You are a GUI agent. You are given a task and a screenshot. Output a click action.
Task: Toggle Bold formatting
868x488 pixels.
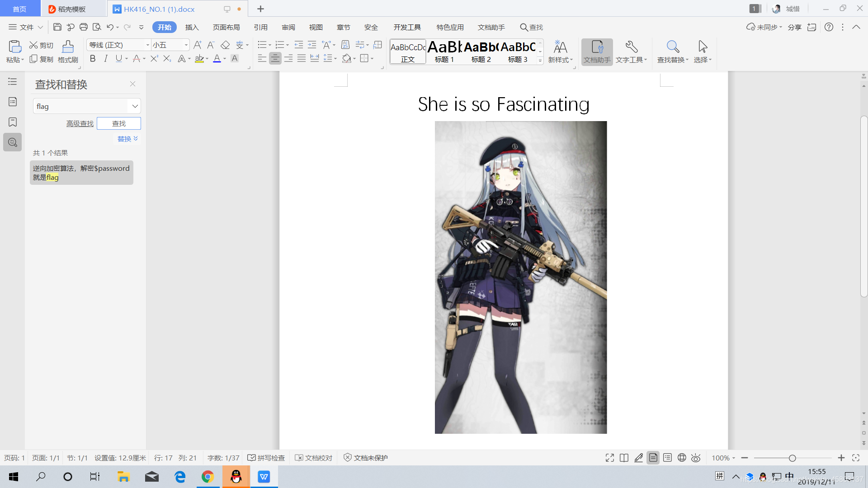tap(93, 58)
